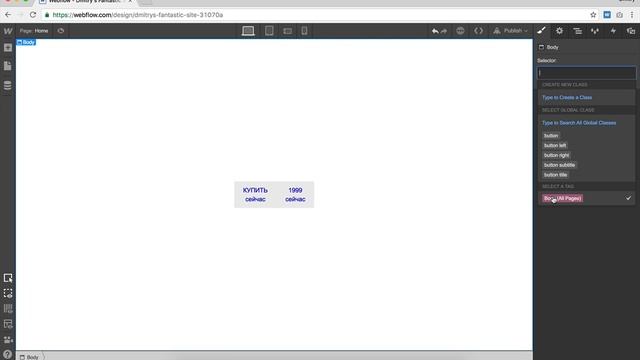The height and width of the screenshot is (360, 640).
Task: Open the CMS Collections panel
Action: click(8, 85)
